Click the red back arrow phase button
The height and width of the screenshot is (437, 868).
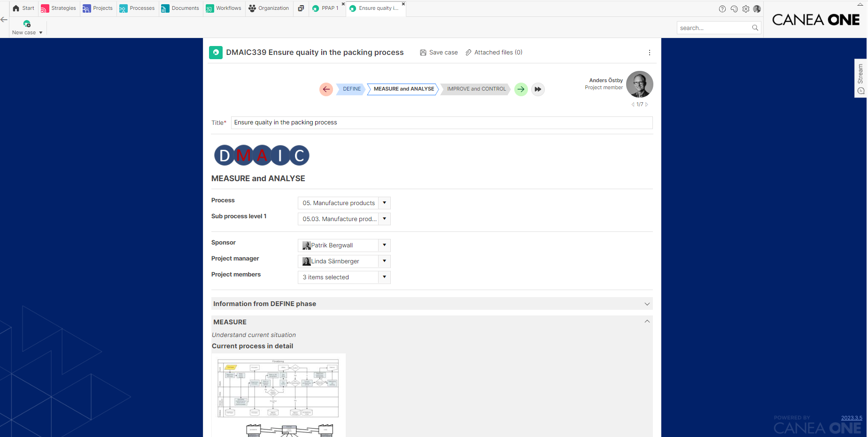click(x=326, y=89)
